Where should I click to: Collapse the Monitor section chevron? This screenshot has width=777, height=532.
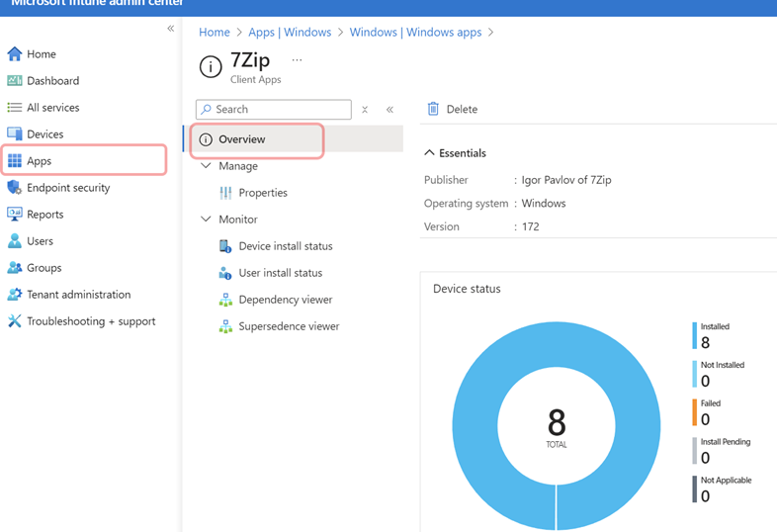pos(206,219)
